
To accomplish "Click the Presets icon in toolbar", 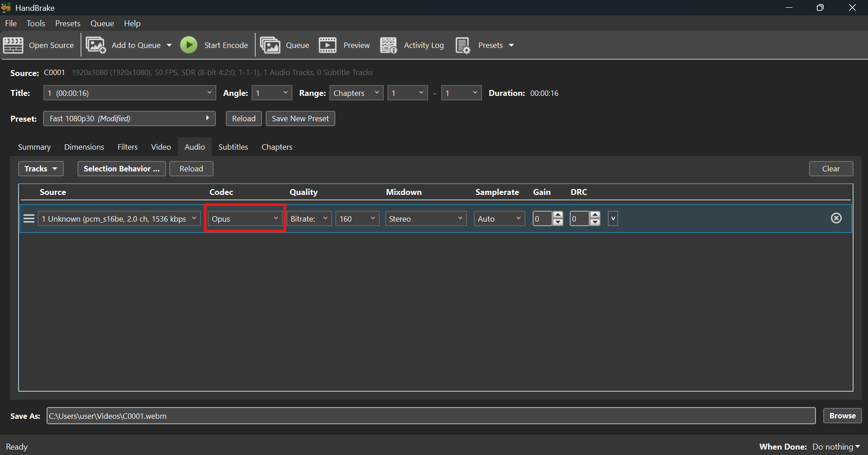I will tap(463, 45).
